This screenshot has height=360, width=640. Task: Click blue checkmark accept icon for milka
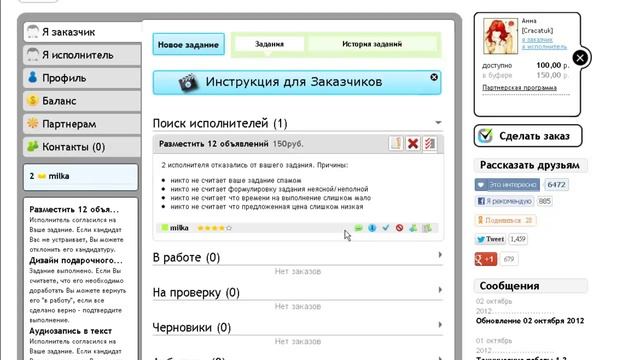coord(385,228)
